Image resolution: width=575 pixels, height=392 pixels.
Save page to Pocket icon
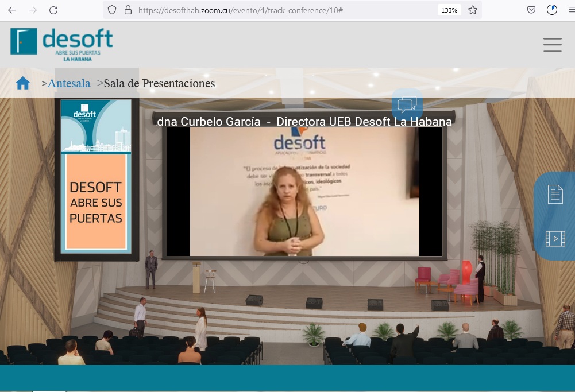531,10
